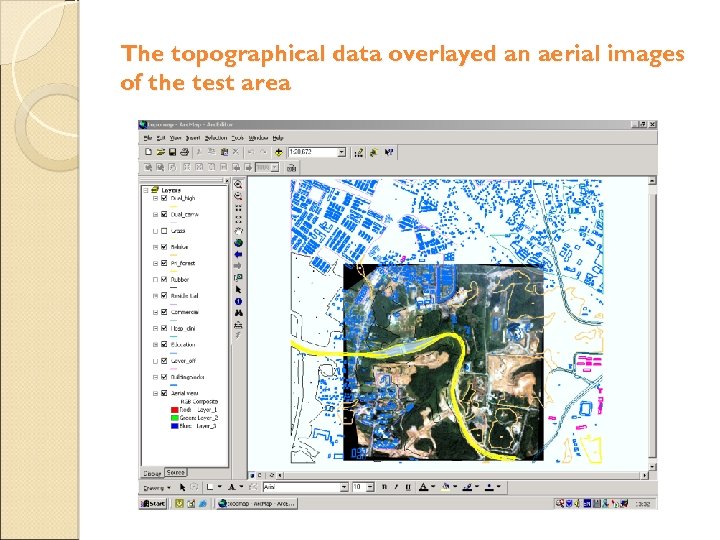The width and height of the screenshot is (720, 540).
Task: Open the map scale dropdown arrow
Action: [x=342, y=152]
